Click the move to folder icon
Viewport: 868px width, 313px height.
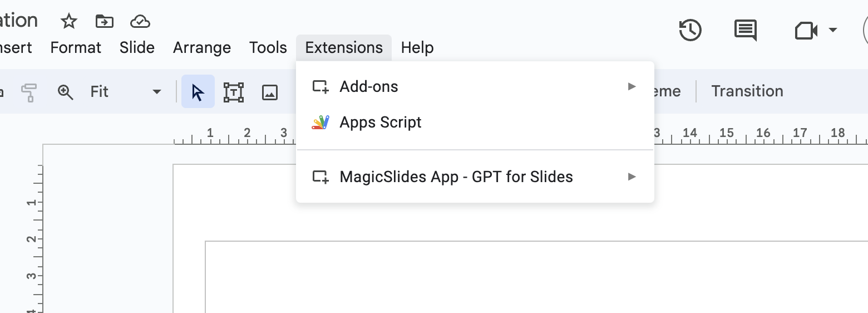coord(104,22)
